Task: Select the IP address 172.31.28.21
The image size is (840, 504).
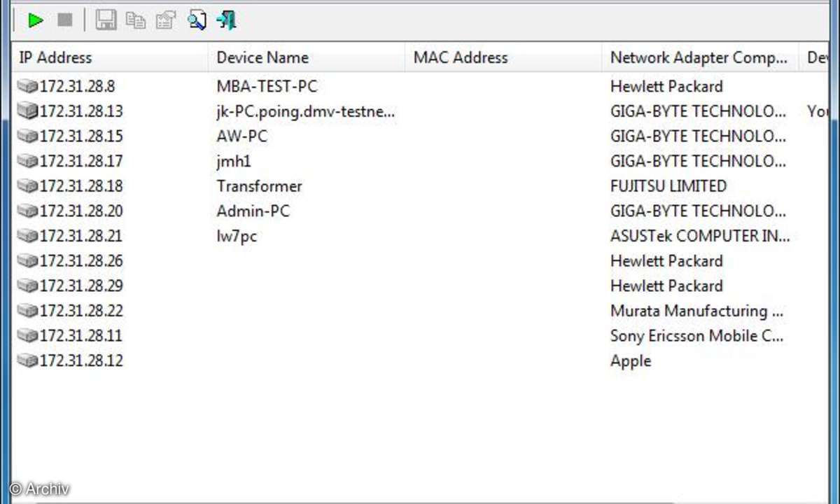Action: tap(81, 236)
